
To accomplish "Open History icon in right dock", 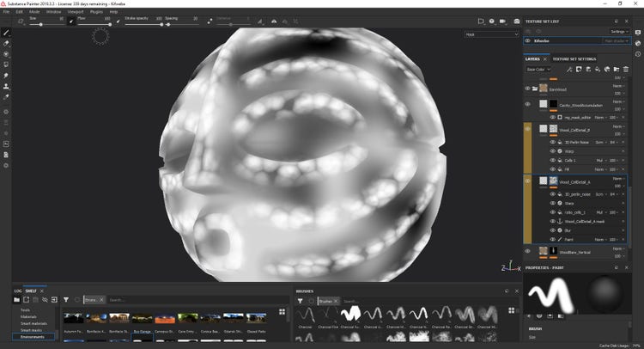I will pyautogui.click(x=638, y=54).
